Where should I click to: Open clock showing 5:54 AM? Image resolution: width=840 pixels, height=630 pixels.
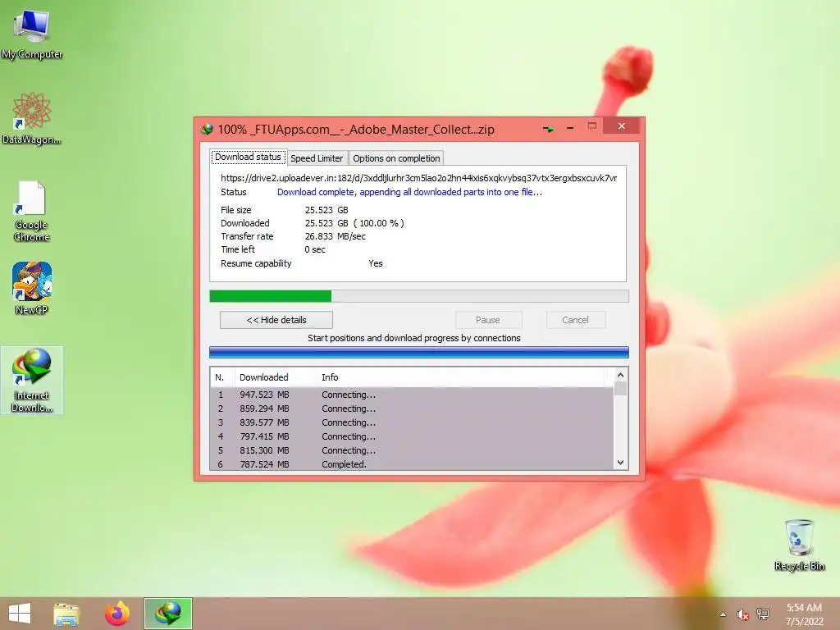tap(804, 608)
